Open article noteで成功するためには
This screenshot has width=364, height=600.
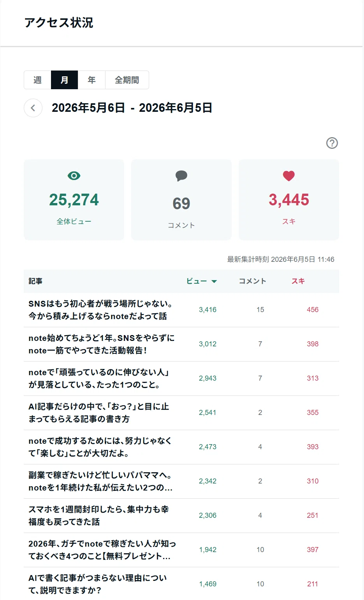tap(100, 447)
